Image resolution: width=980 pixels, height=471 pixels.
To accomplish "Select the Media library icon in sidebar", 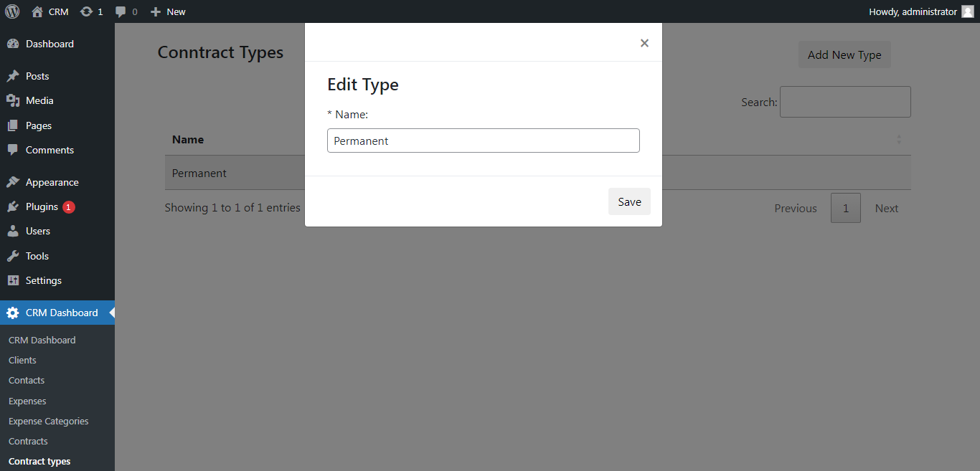I will point(14,100).
